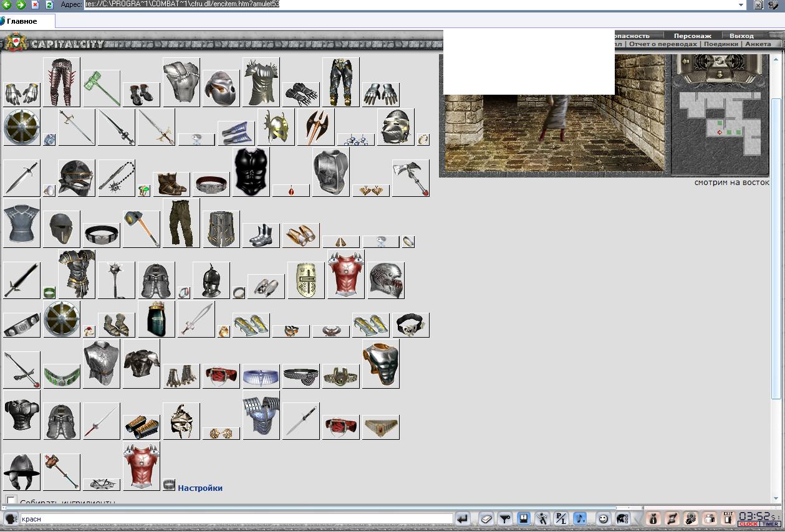785x532 pixels.
Task: Click the money bag info icon
Action: pyautogui.click(x=653, y=518)
